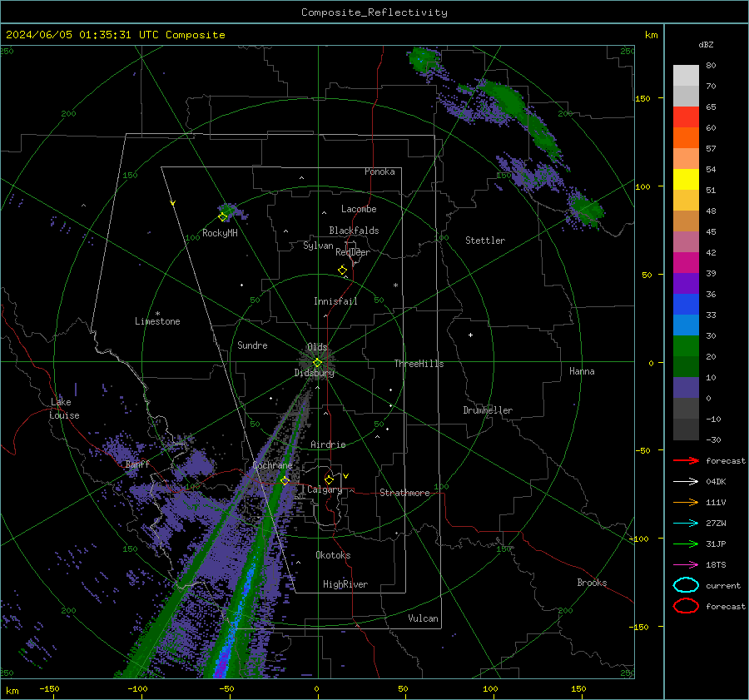Select the blue 36 dBZ color swatch
The image size is (749, 700).
tap(686, 304)
